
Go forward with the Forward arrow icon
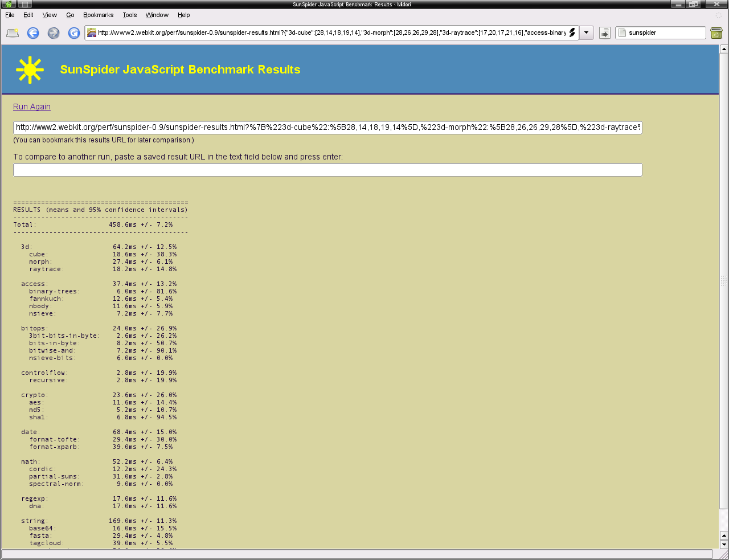(54, 33)
